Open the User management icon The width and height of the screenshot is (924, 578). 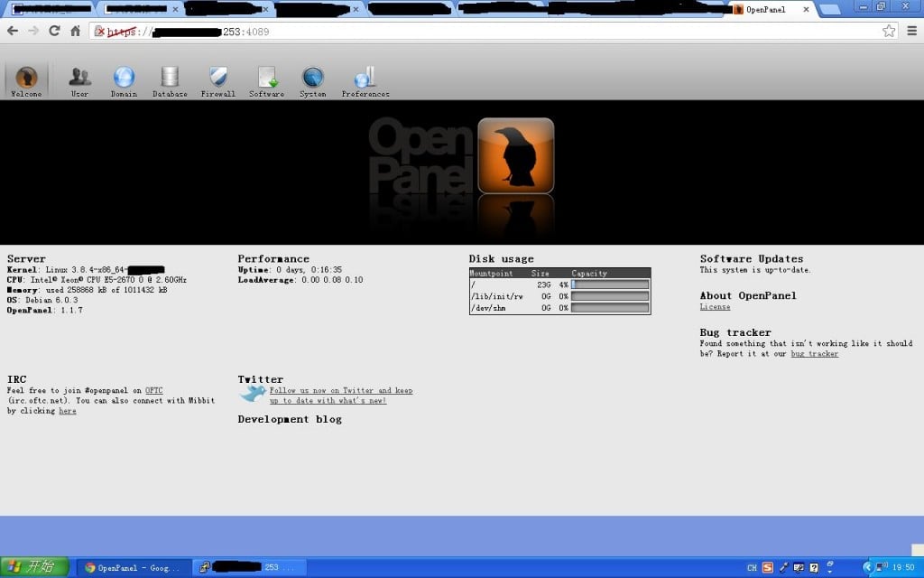tap(79, 79)
